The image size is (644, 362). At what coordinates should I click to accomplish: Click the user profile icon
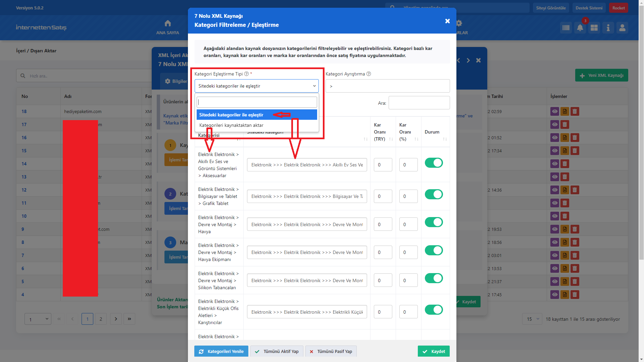pos(622,28)
